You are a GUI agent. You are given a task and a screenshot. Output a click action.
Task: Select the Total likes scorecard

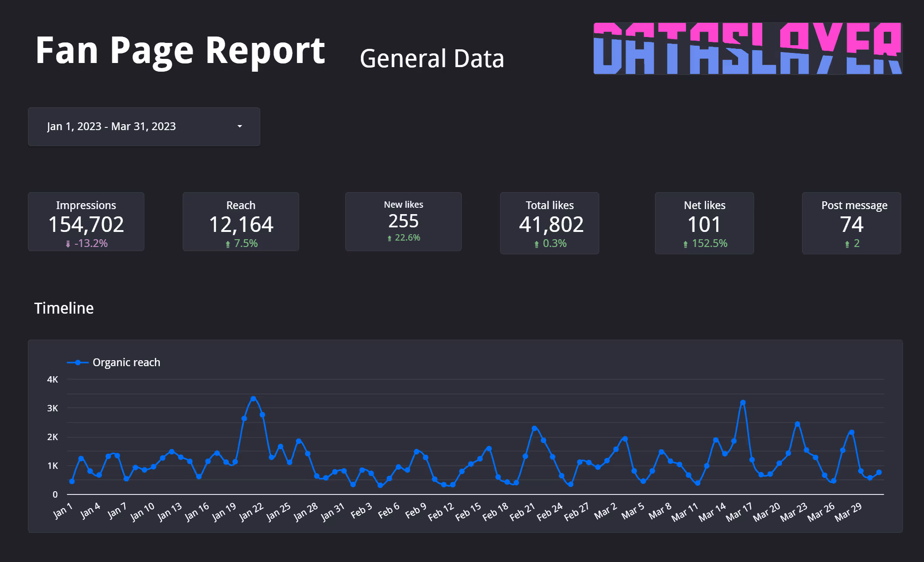click(551, 224)
